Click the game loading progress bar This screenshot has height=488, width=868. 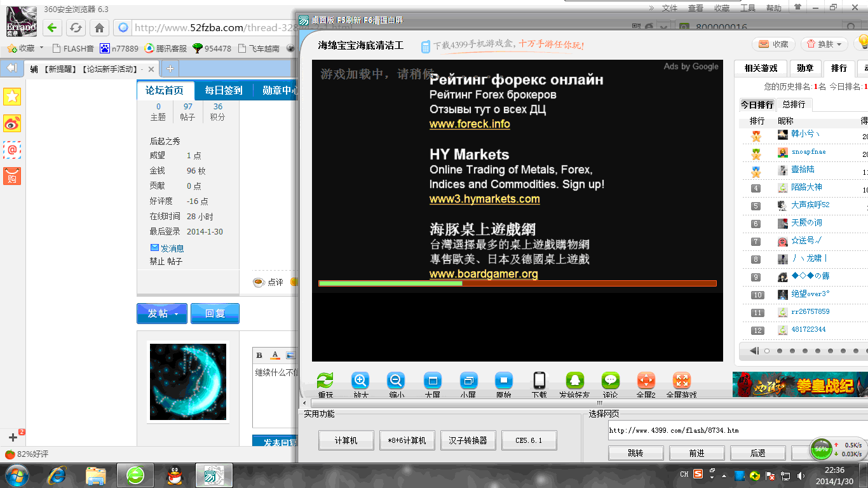pyautogui.click(x=517, y=283)
